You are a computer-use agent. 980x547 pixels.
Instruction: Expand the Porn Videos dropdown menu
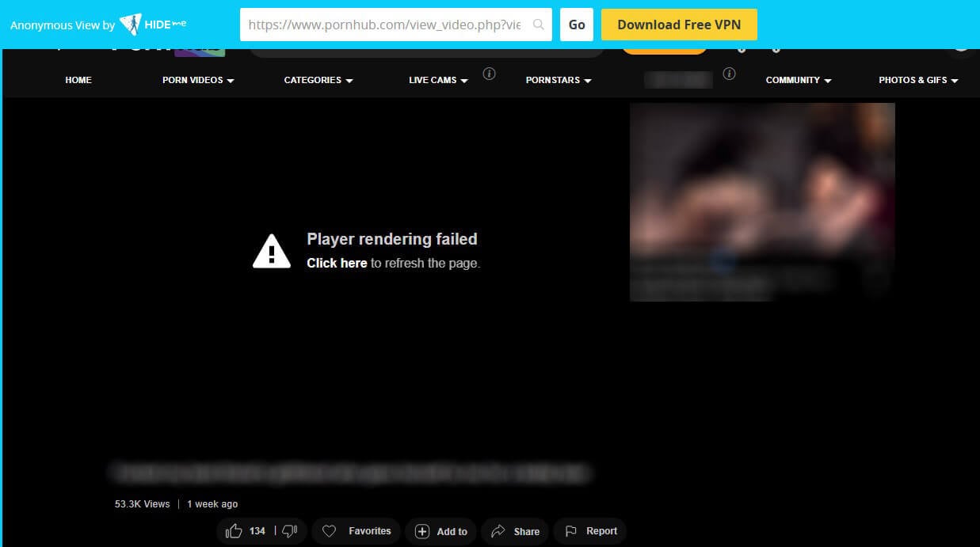pyautogui.click(x=198, y=80)
